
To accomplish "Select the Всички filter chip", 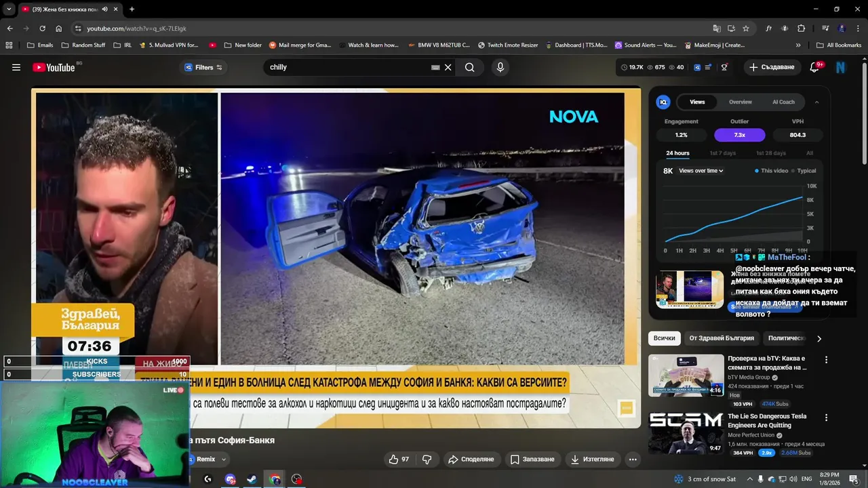I will click(665, 338).
